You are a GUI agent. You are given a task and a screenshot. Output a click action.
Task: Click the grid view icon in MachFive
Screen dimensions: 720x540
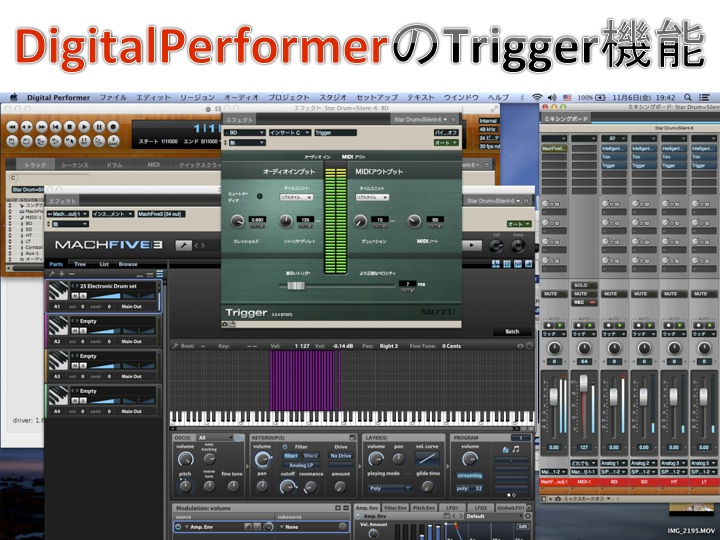click(507, 264)
